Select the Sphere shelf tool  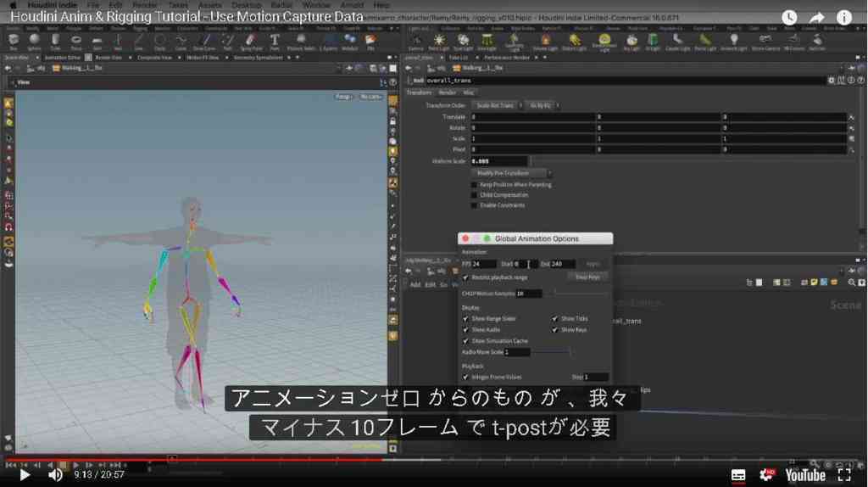34,42
